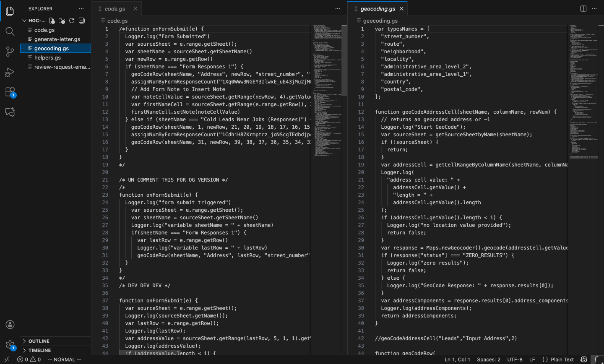Image resolution: width=604 pixels, height=364 pixels.
Task: Open the Run and Debug view
Action: point(10,71)
